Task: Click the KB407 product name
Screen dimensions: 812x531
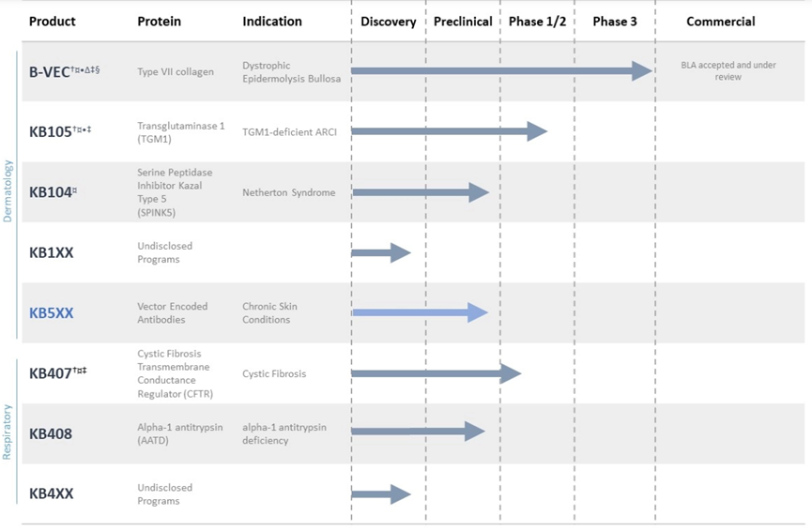Action: [51, 373]
